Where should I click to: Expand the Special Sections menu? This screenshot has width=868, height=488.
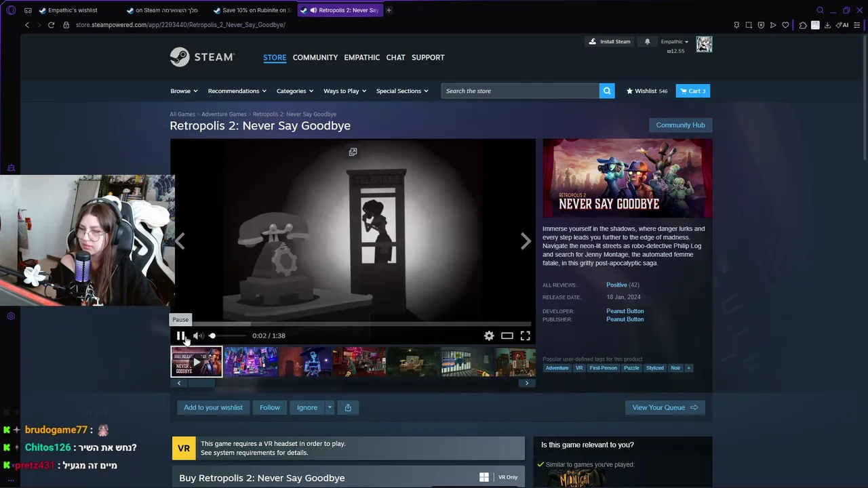click(402, 91)
